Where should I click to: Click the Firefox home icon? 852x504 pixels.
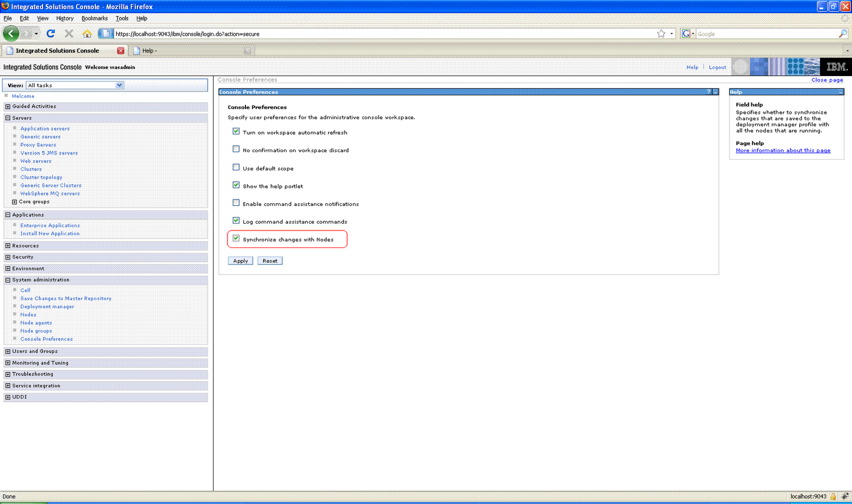pyautogui.click(x=87, y=34)
